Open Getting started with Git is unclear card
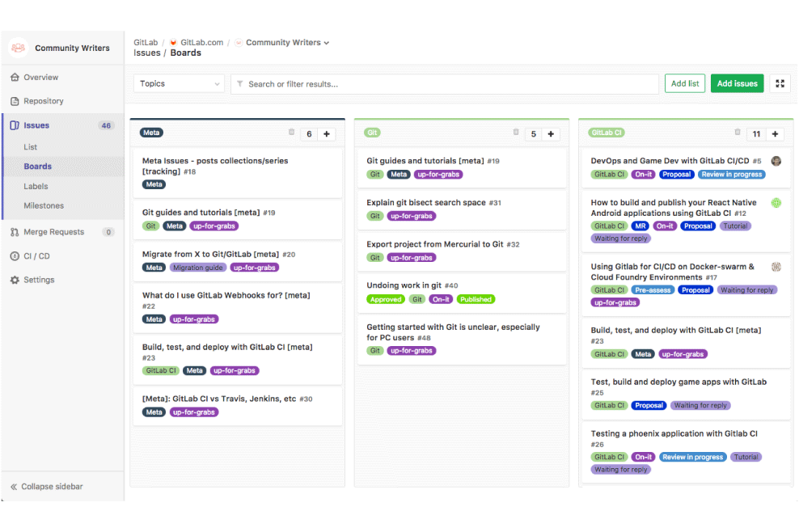799x532 pixels. [453, 332]
